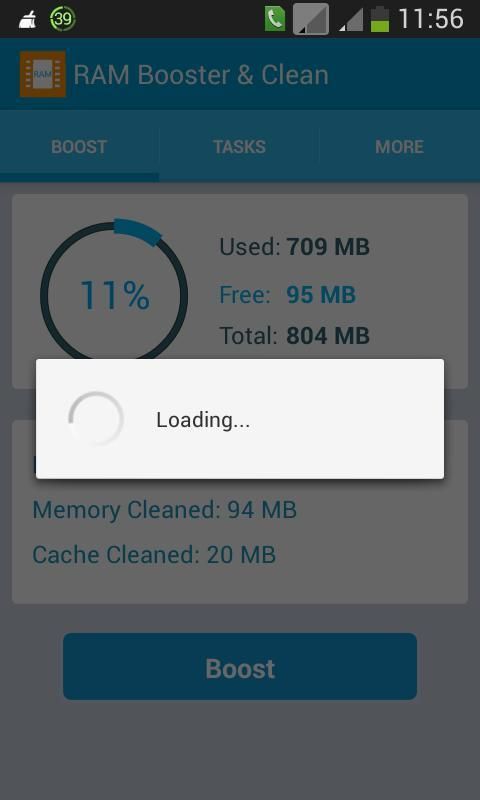The width and height of the screenshot is (480, 800).
Task: Tap the 11:56 clock in status bar
Action: pyautogui.click(x=431, y=19)
